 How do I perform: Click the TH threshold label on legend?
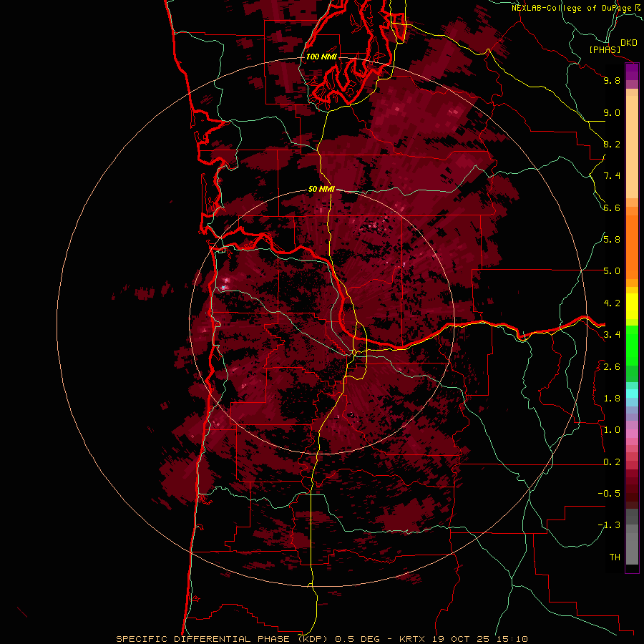(x=615, y=557)
